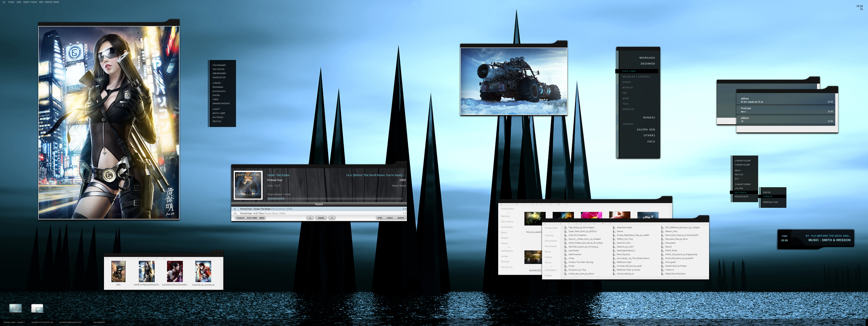Skip to next track with >> button
Image resolution: width=868 pixels, height=326 pixels.
[x=332, y=218]
